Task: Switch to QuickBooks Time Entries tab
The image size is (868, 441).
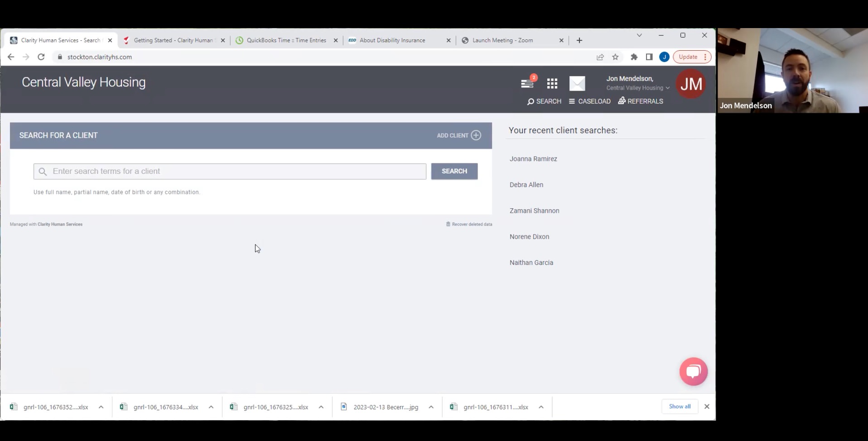Action: tap(286, 40)
